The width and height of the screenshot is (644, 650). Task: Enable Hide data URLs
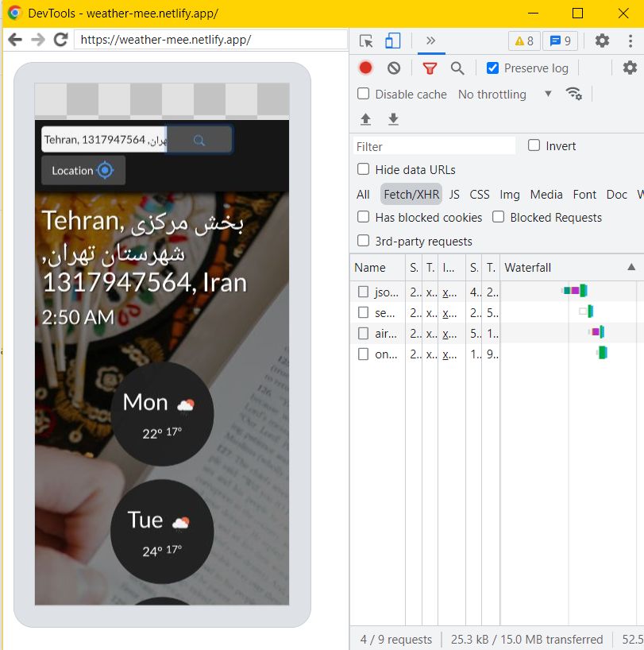(x=363, y=169)
